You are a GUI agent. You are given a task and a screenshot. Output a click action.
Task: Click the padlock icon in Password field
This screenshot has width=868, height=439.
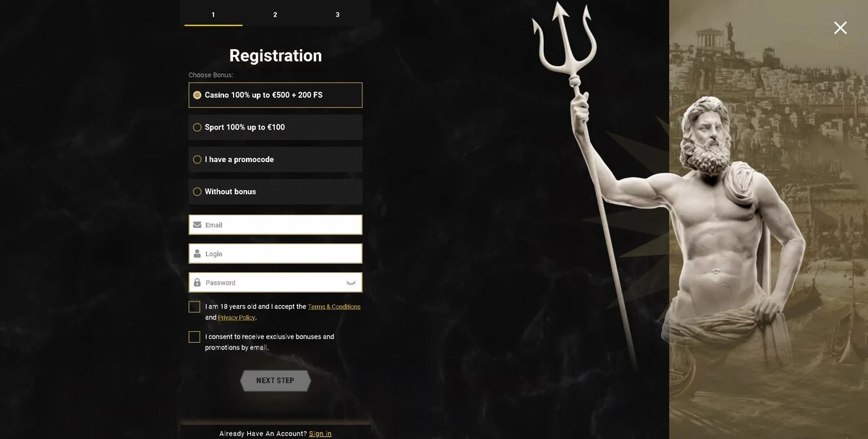(197, 283)
